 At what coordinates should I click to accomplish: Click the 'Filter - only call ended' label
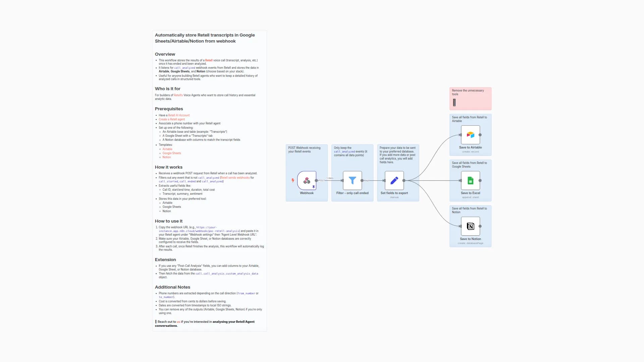coord(352,193)
